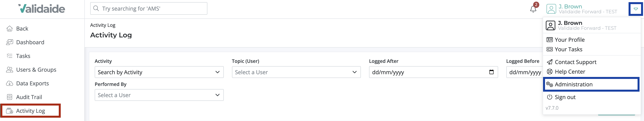Open the Topic (User) select dropdown
The image size is (644, 121).
coord(296,72)
